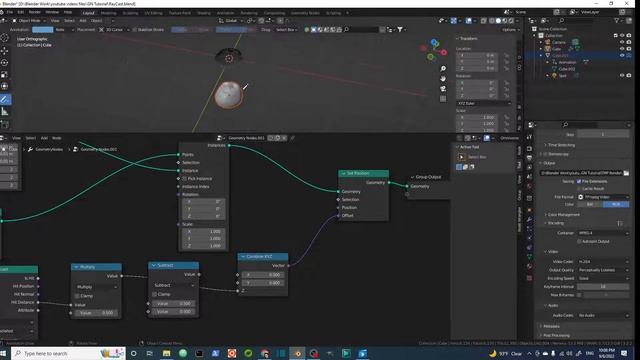This screenshot has width=640, height=360.
Task: Click the viewport pan hand icon
Action: tap(443, 78)
